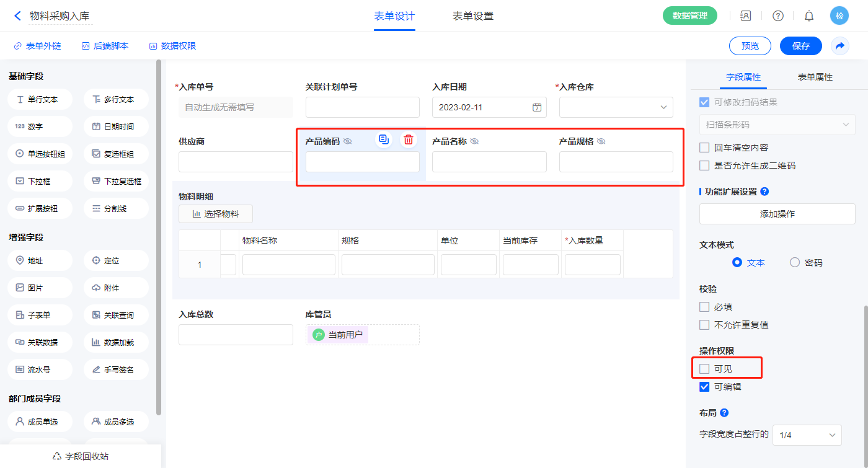Viewport: 868px width, 468px height.
Task: Switch to the 表单属性 tab
Action: pyautogui.click(x=815, y=77)
